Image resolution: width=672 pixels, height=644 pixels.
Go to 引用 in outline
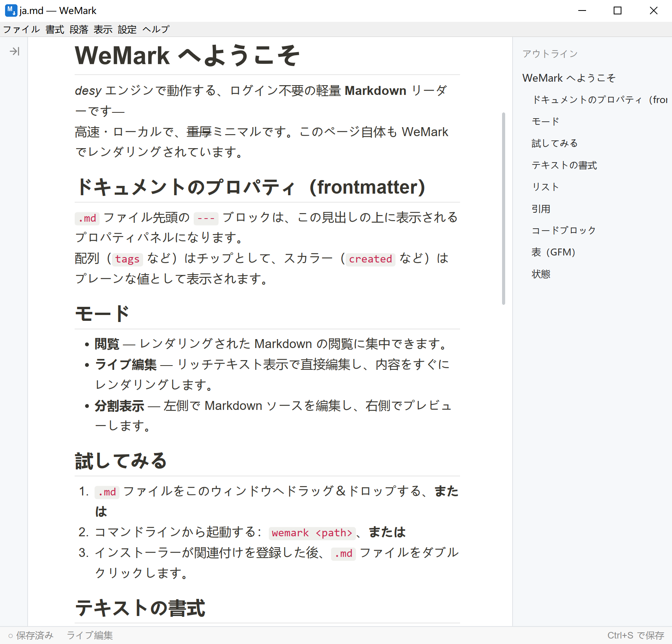coord(541,209)
